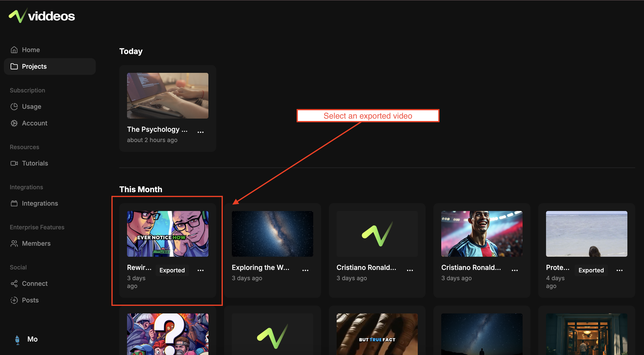Viewport: 644px width, 355px height.
Task: Click the 'about 2 hours ago' timestamp
Action: coord(152,140)
